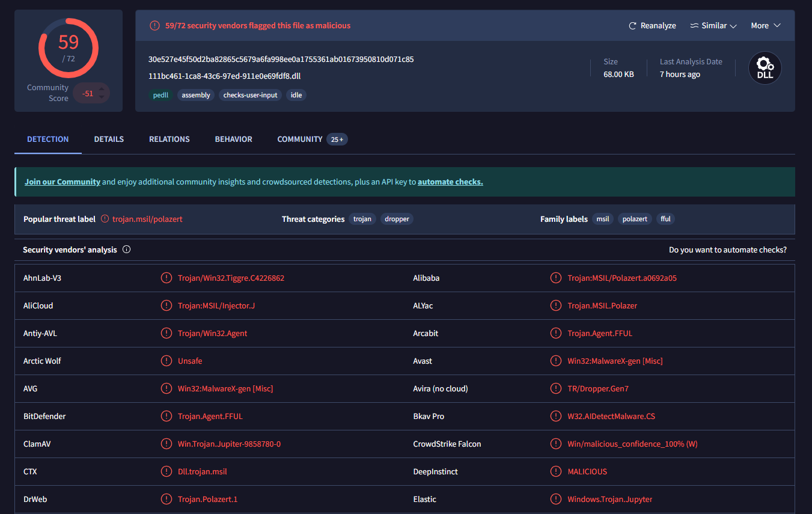Click the msil family label chip

[603, 219]
